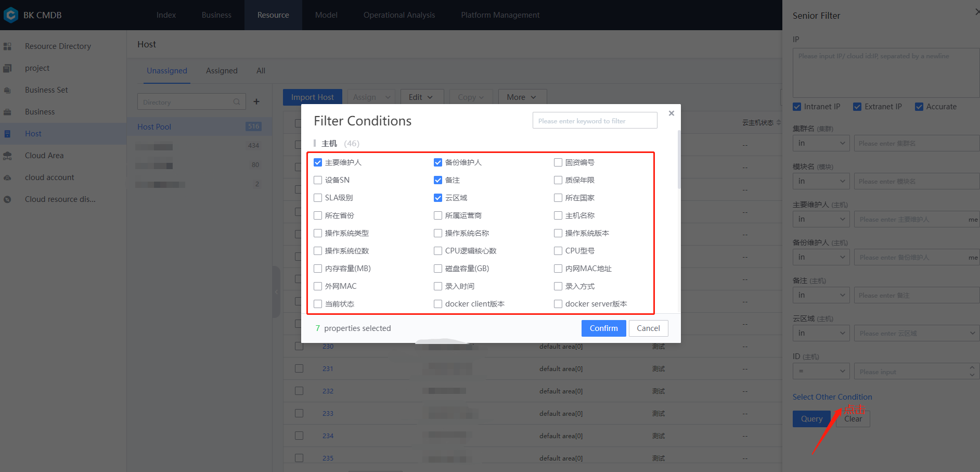
Task: Toggle the Intranet IP checkbox
Action: (797, 107)
